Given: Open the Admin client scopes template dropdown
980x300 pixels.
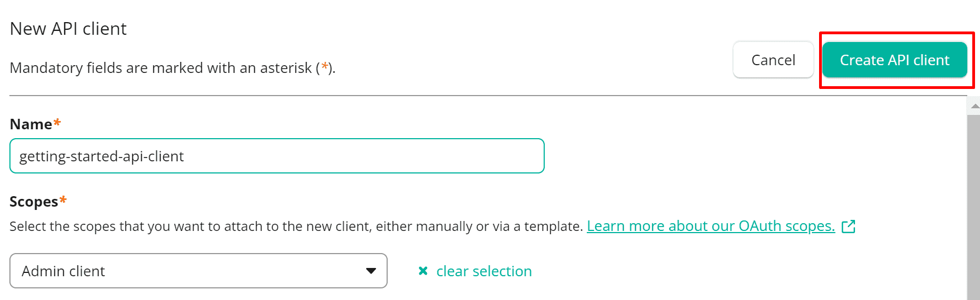Looking at the screenshot, I should pyautogui.click(x=198, y=271).
